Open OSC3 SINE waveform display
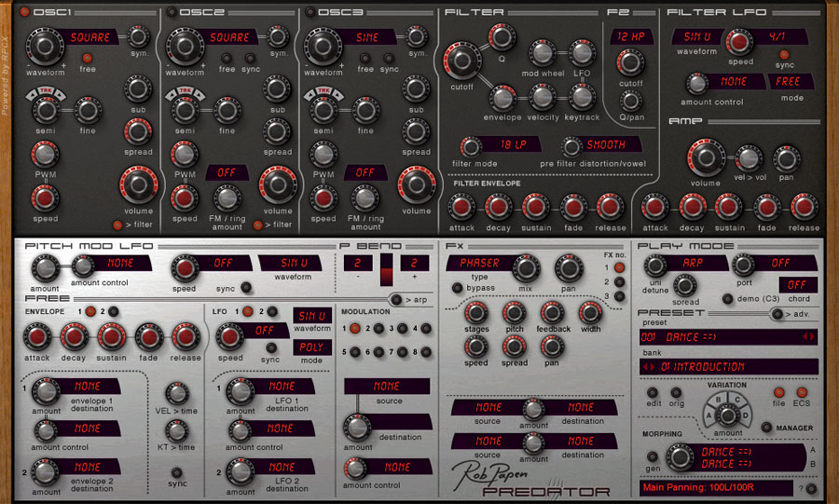 367,37
